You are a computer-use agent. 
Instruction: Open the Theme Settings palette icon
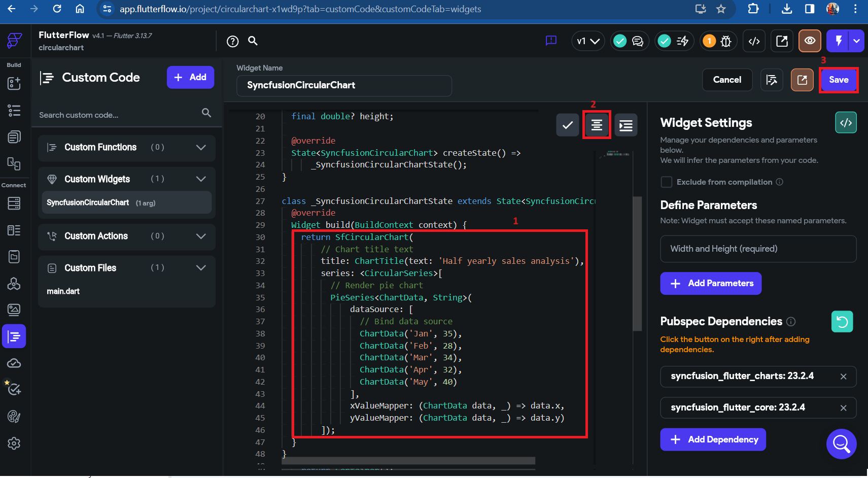14,417
